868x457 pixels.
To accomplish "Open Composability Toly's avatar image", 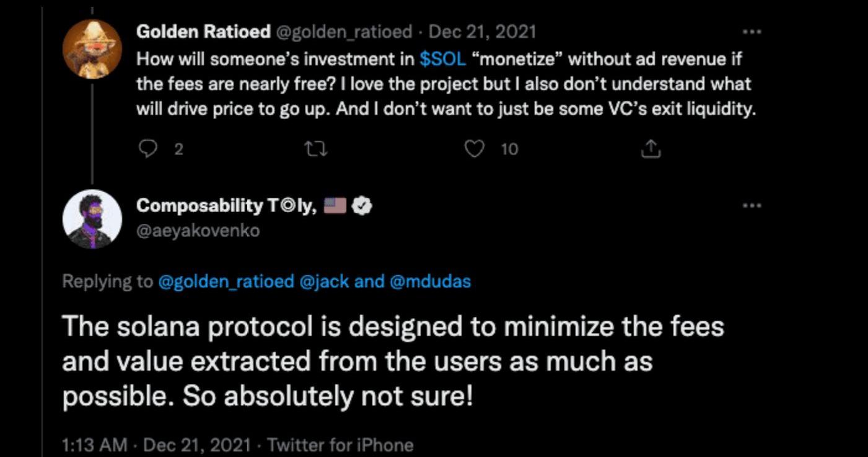I will click(92, 219).
